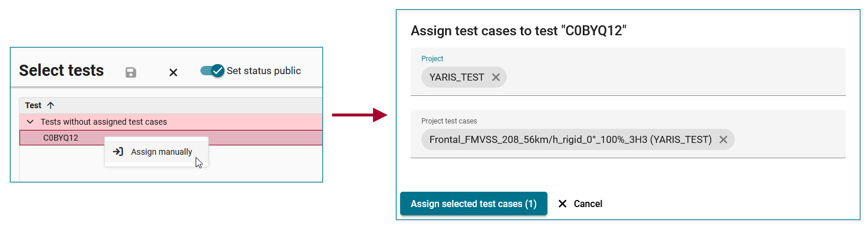Click the X icon next to Cancel
This screenshot has height=230, width=868.
click(x=562, y=204)
